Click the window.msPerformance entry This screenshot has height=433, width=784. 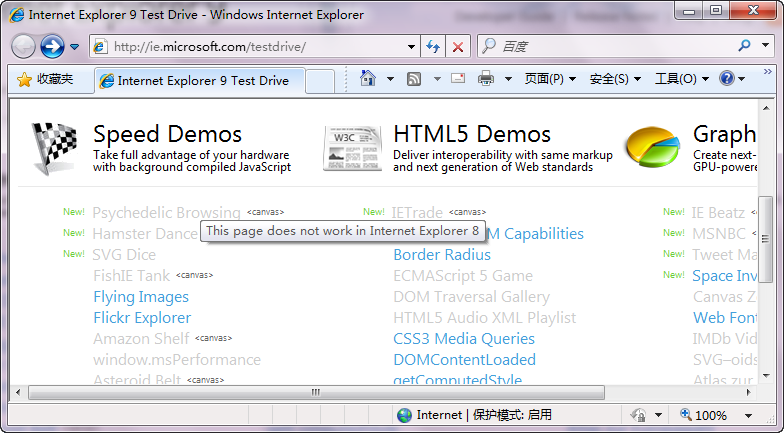tap(177, 360)
